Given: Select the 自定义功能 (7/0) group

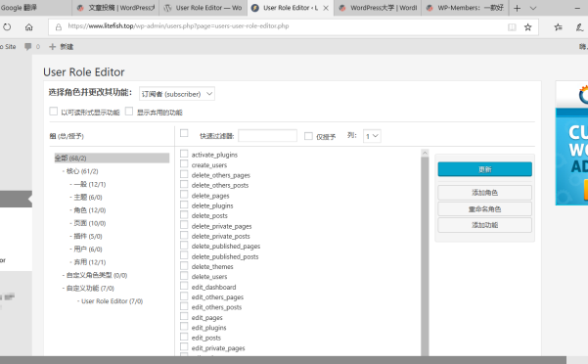Looking at the screenshot, I should pos(90,289).
